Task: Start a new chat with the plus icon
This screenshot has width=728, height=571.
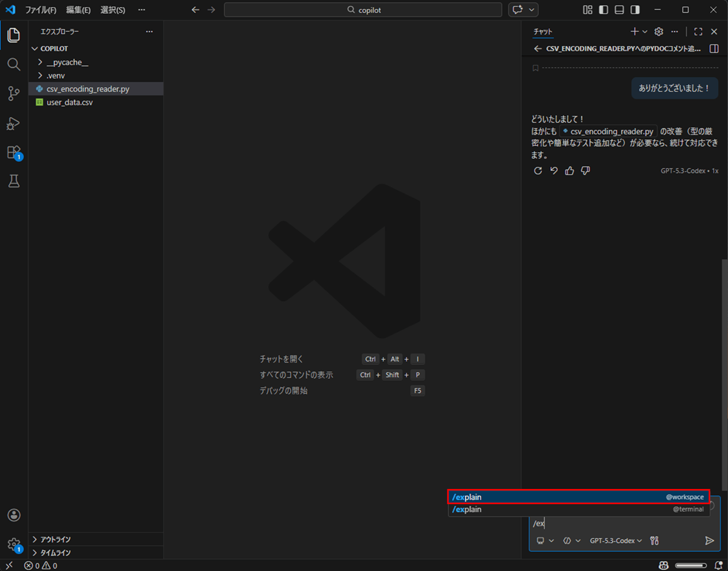Action: point(633,31)
